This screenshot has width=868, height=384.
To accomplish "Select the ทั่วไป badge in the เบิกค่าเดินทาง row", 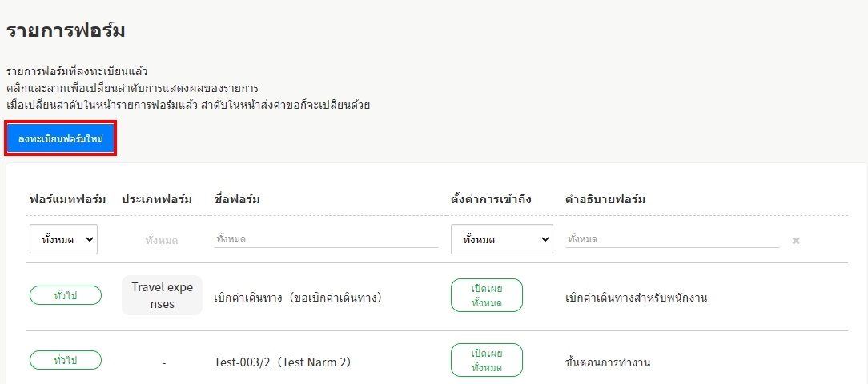I will tap(66, 295).
